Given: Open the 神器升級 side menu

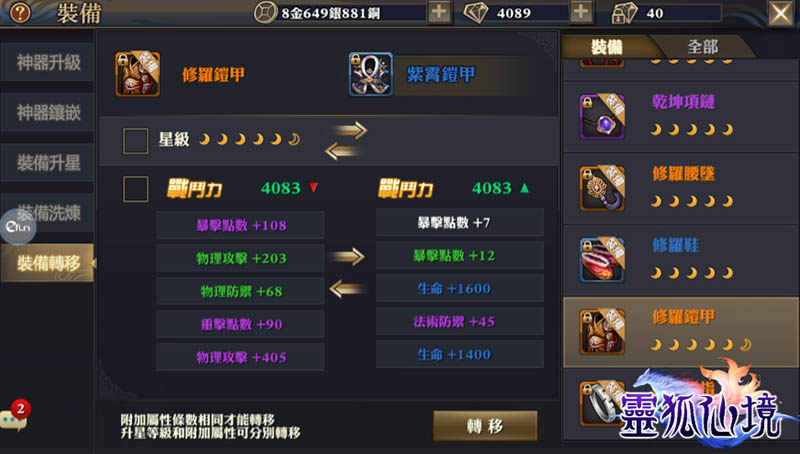Looking at the screenshot, I should (47, 62).
